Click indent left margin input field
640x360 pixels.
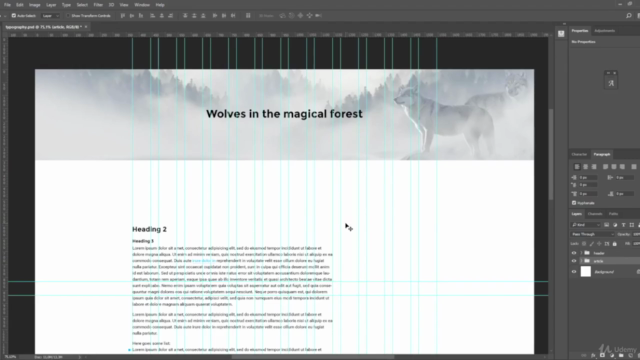click(588, 178)
